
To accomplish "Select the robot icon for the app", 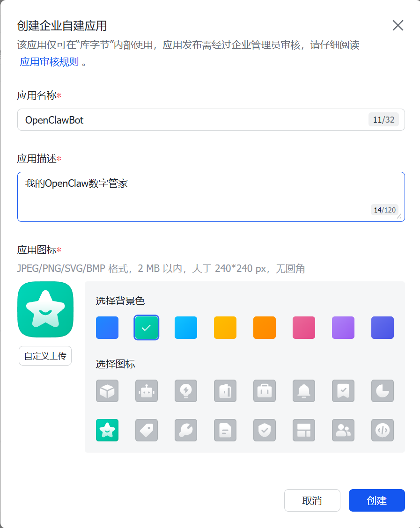I will pos(147,391).
